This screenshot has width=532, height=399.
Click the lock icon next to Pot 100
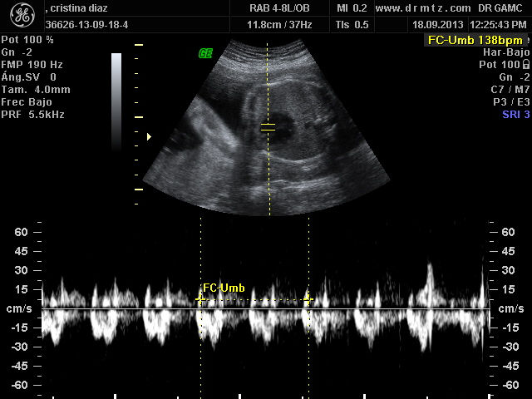[x=526, y=64]
